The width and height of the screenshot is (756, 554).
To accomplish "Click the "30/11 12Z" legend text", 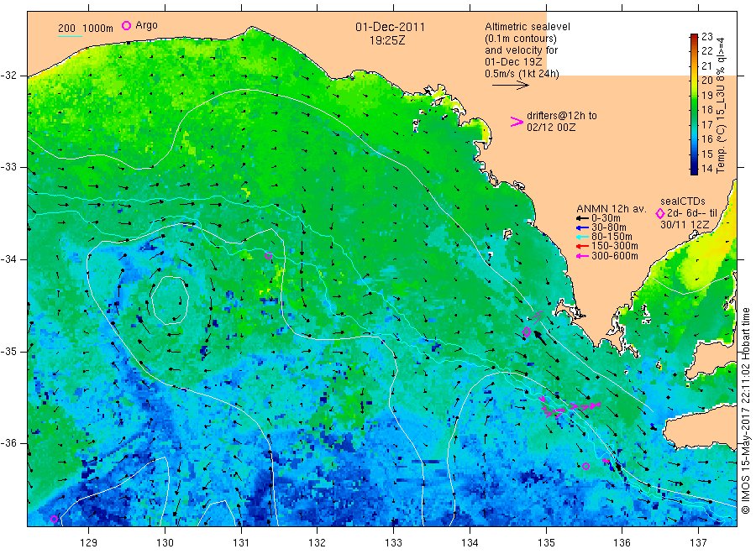I will pyautogui.click(x=685, y=224).
